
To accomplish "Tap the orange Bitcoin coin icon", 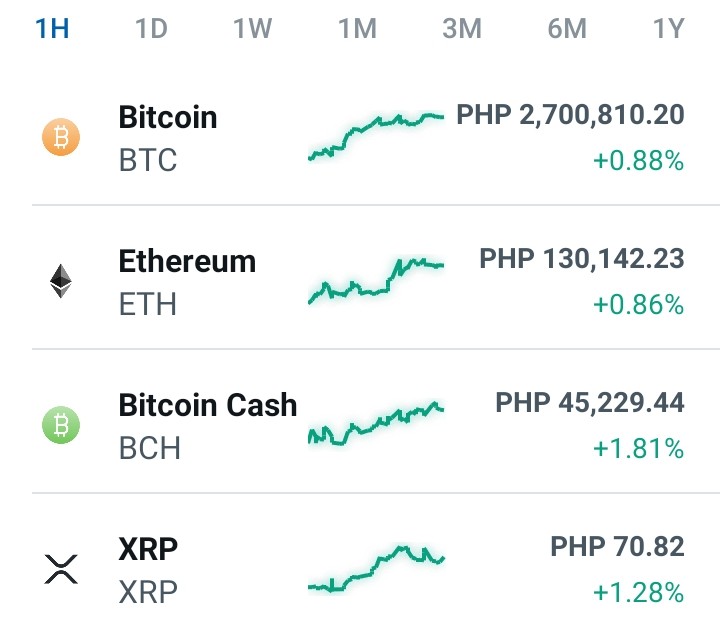I will click(x=61, y=137).
